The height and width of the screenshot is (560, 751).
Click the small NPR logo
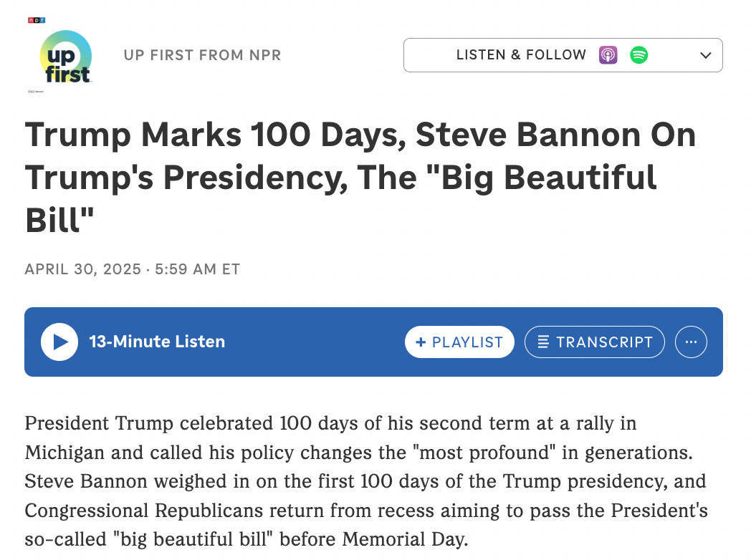click(x=37, y=20)
